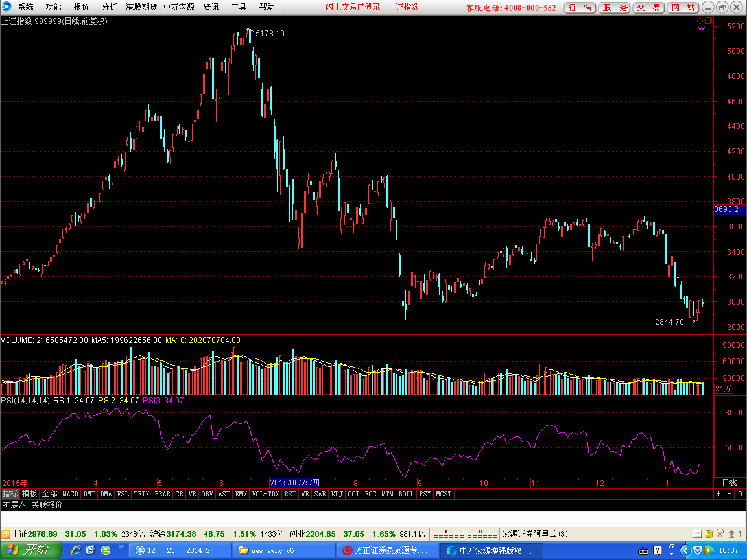This screenshot has width=747, height=560.
Task: Switch to the new_swhy_v6 folder taskbar item
Action: coord(284,550)
